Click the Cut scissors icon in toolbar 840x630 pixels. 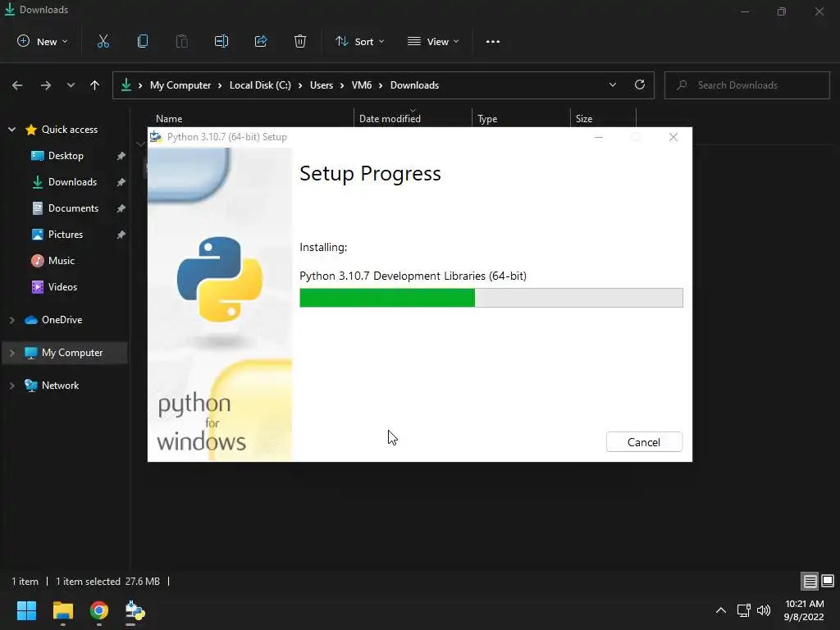pyautogui.click(x=103, y=41)
